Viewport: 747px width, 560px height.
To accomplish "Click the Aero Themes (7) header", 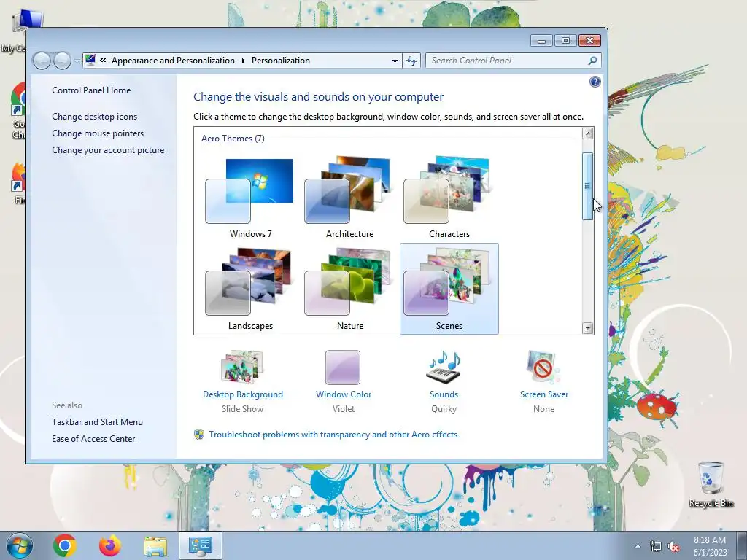I will 233,139.
